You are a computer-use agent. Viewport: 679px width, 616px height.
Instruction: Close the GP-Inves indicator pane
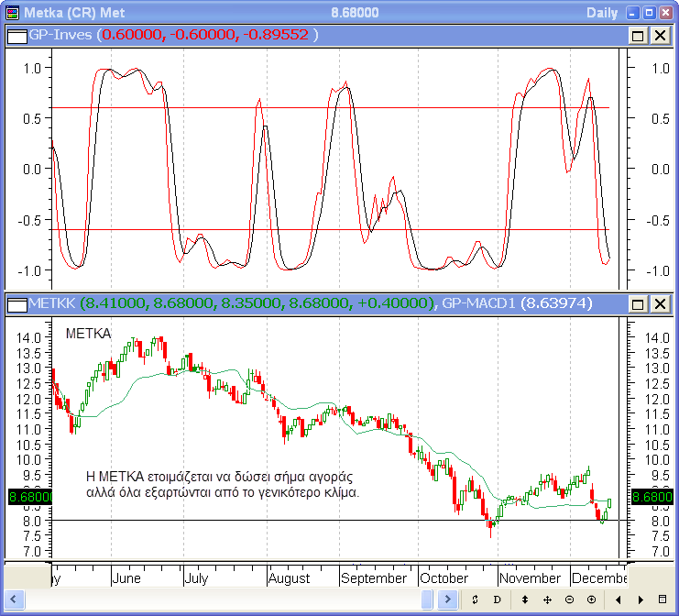[x=659, y=35]
